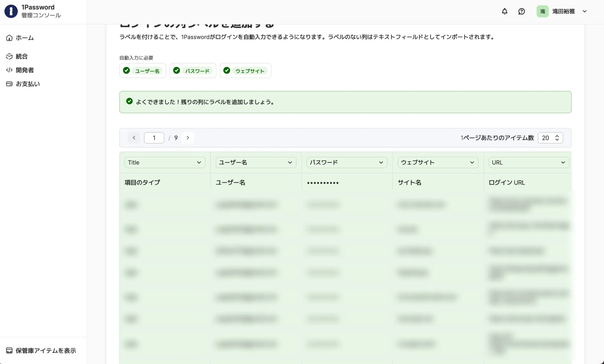Click the 1Password logo icon
Image resolution: width=604 pixels, height=364 pixels.
click(x=11, y=11)
